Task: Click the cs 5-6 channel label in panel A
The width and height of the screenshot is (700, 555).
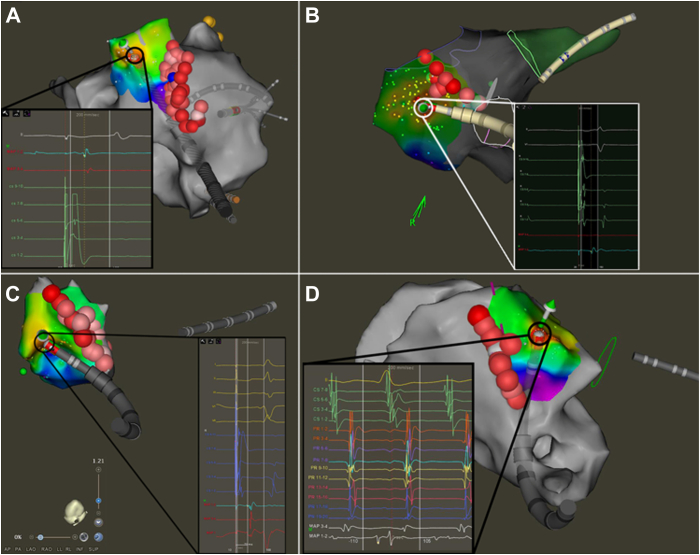Action: [x=17, y=221]
